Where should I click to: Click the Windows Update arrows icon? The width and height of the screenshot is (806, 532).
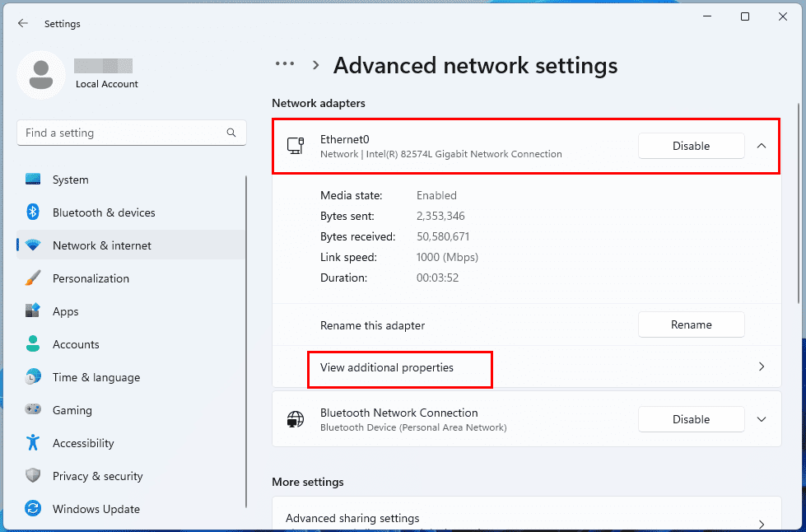33,508
